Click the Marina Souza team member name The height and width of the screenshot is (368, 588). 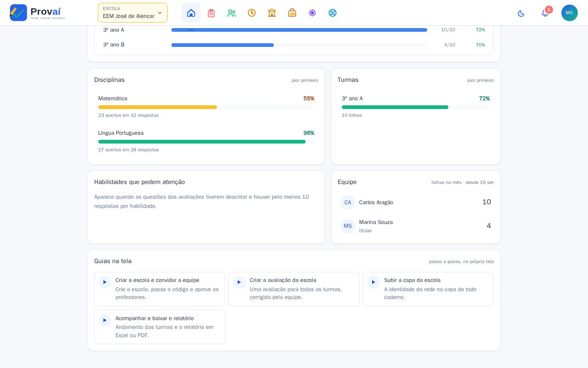point(376,222)
